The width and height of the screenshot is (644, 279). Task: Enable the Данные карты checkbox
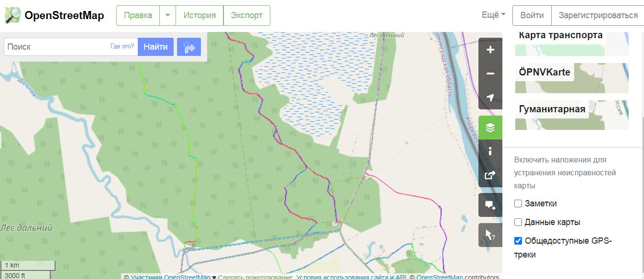coord(518,222)
